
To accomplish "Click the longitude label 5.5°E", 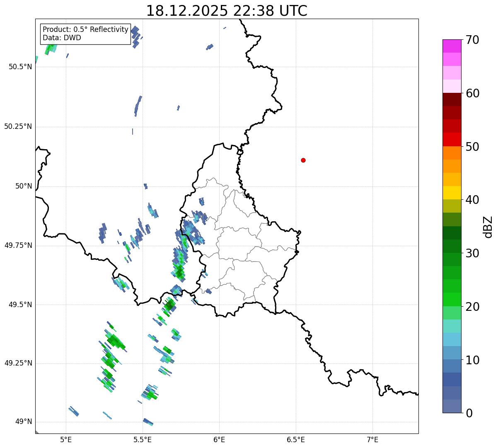I will (x=143, y=439).
